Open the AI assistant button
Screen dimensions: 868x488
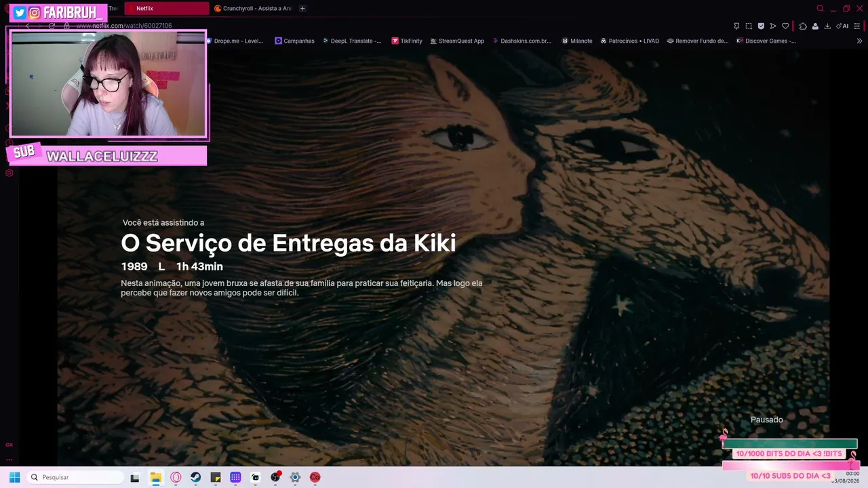[842, 26]
